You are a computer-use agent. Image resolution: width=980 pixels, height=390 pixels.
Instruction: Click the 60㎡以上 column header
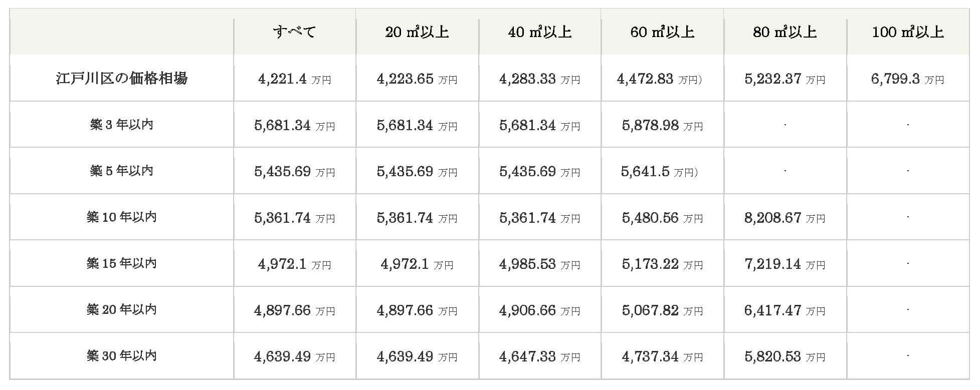pyautogui.click(x=662, y=32)
